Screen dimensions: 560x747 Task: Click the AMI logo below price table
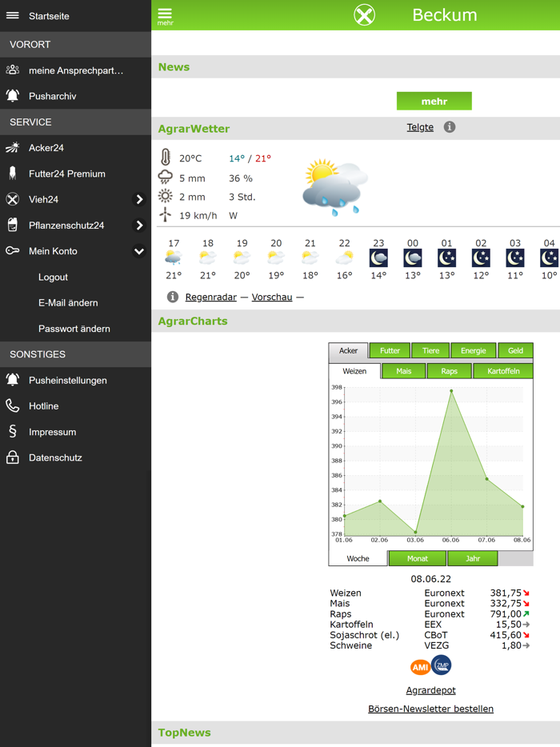click(420, 667)
